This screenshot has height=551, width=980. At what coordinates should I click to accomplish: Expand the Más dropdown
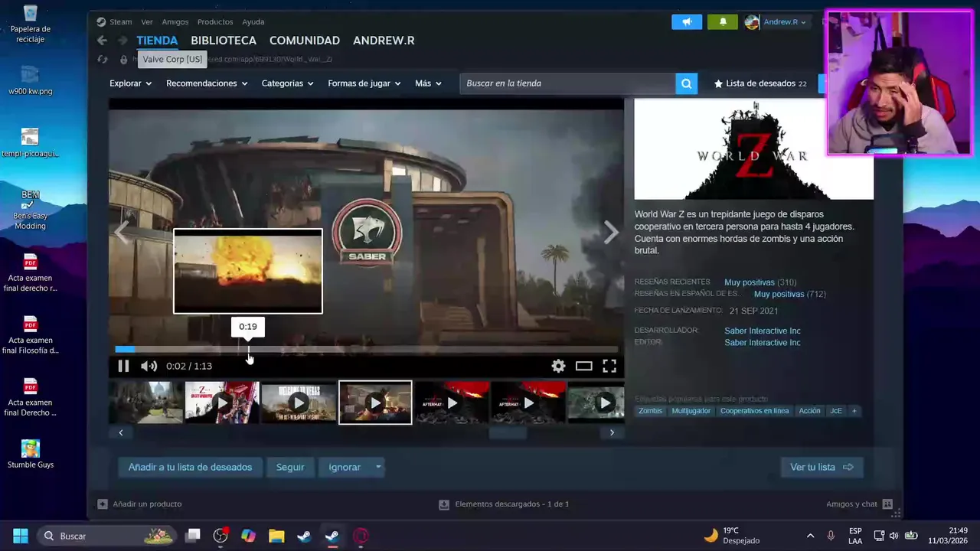[x=428, y=83]
